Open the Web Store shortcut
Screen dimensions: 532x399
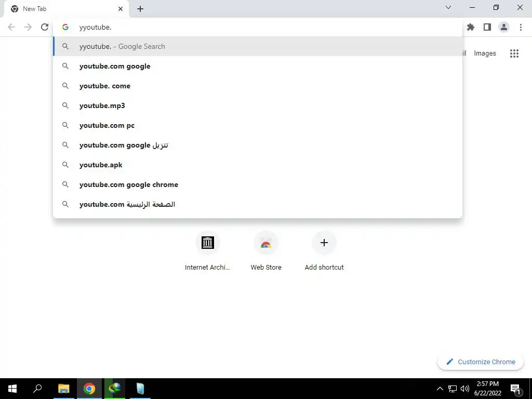(266, 251)
